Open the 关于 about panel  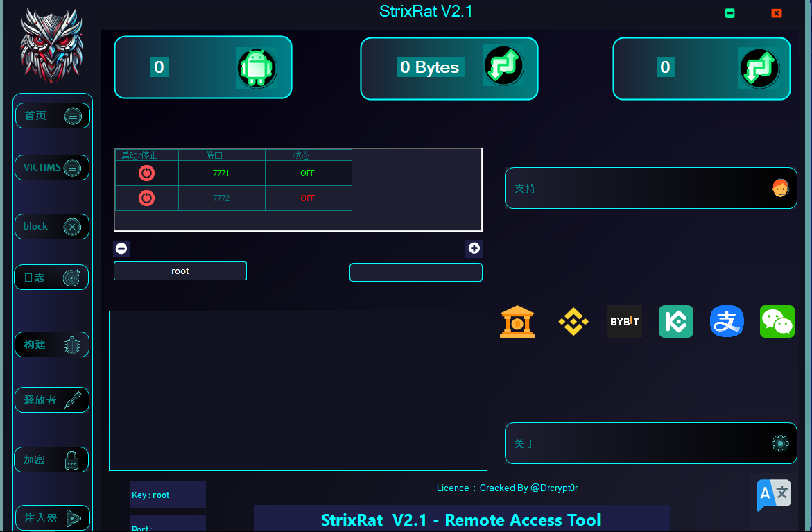pos(650,443)
